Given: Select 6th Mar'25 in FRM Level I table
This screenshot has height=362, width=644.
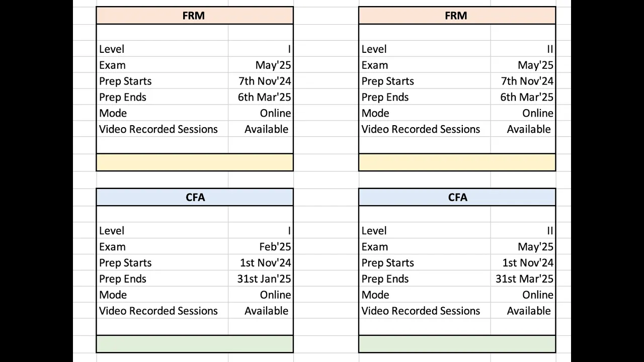Looking at the screenshot, I should 261,98.
